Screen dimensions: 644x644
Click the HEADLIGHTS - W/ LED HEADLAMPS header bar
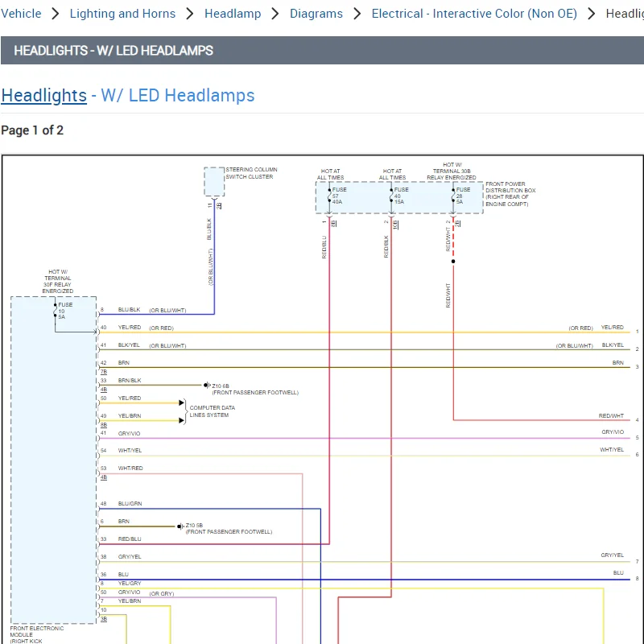322,50
